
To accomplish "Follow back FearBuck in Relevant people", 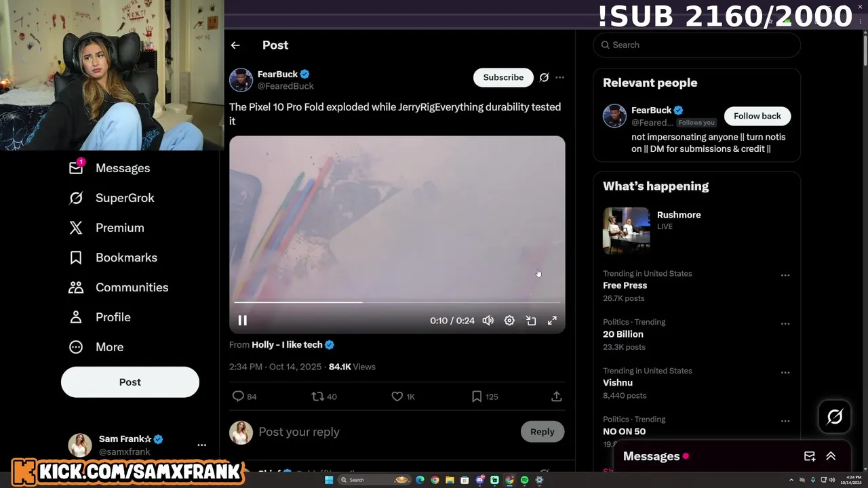I will 757,116.
